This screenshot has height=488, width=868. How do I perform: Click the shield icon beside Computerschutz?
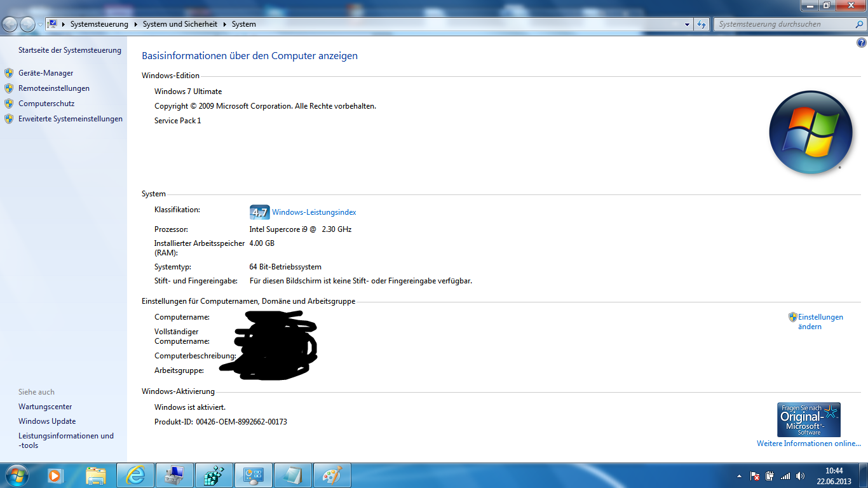(9, 104)
